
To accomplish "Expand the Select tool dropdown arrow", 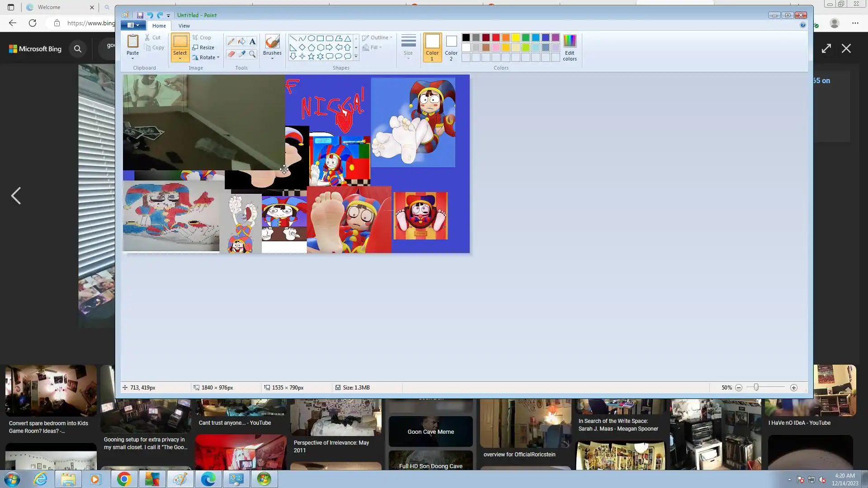I will pos(180,58).
